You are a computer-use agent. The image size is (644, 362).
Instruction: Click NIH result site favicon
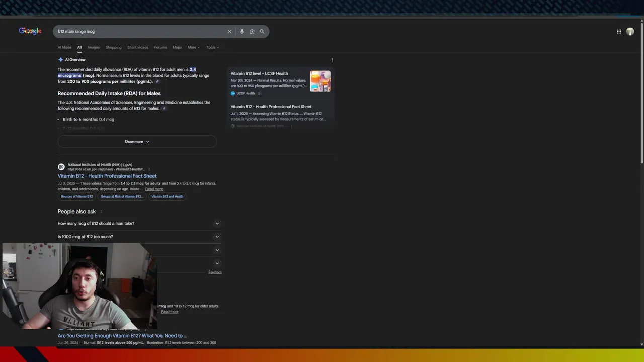pyautogui.click(x=61, y=167)
